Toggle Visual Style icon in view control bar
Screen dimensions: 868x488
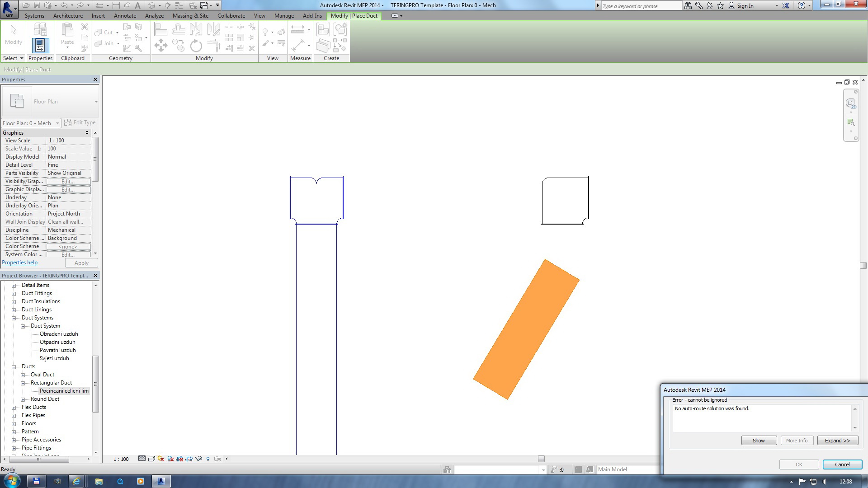click(x=151, y=459)
